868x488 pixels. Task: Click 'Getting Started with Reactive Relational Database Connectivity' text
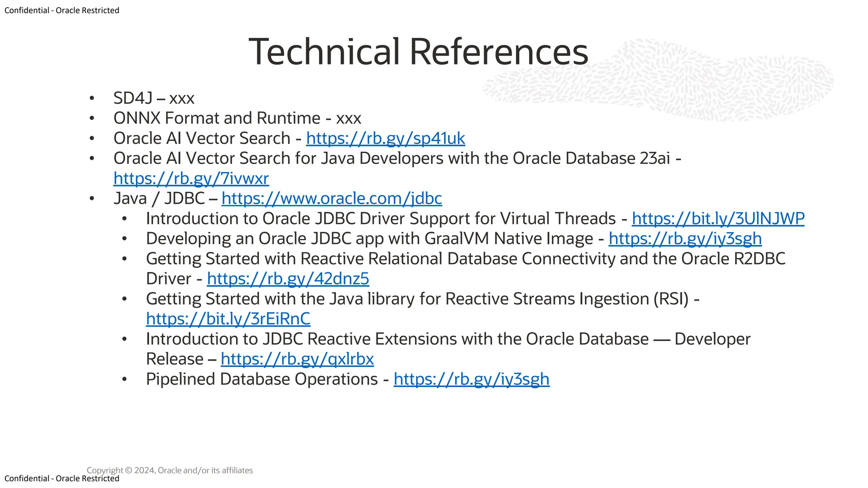(x=381, y=259)
